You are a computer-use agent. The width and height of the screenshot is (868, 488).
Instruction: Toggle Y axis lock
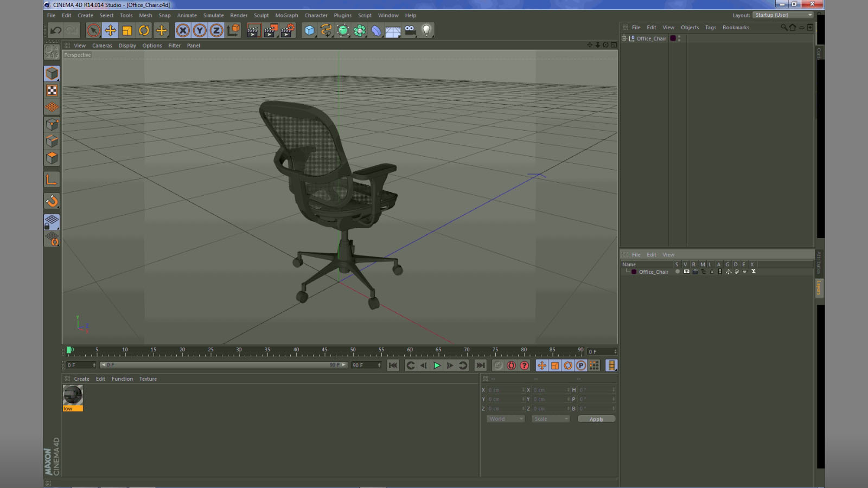pyautogui.click(x=200, y=30)
